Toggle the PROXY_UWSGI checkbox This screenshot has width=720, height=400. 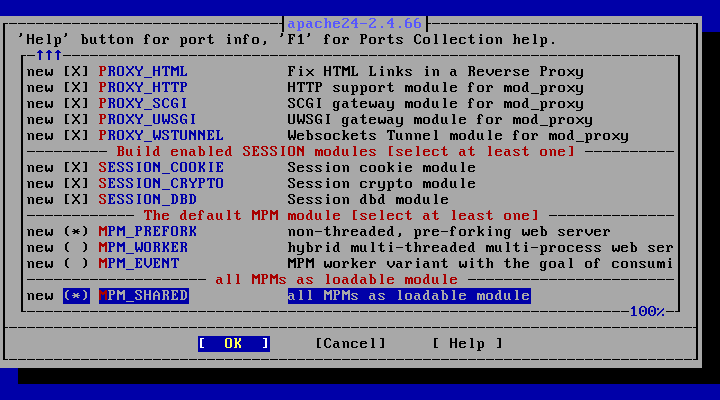click(x=76, y=120)
